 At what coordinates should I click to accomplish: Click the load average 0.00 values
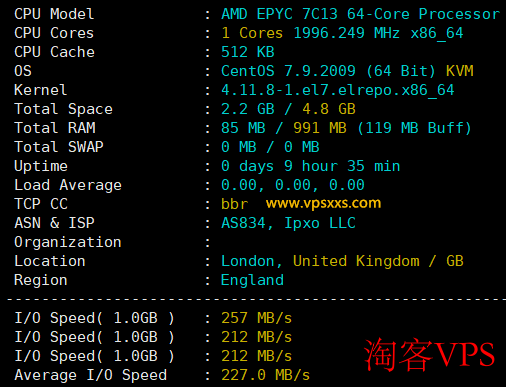pyautogui.click(x=293, y=185)
